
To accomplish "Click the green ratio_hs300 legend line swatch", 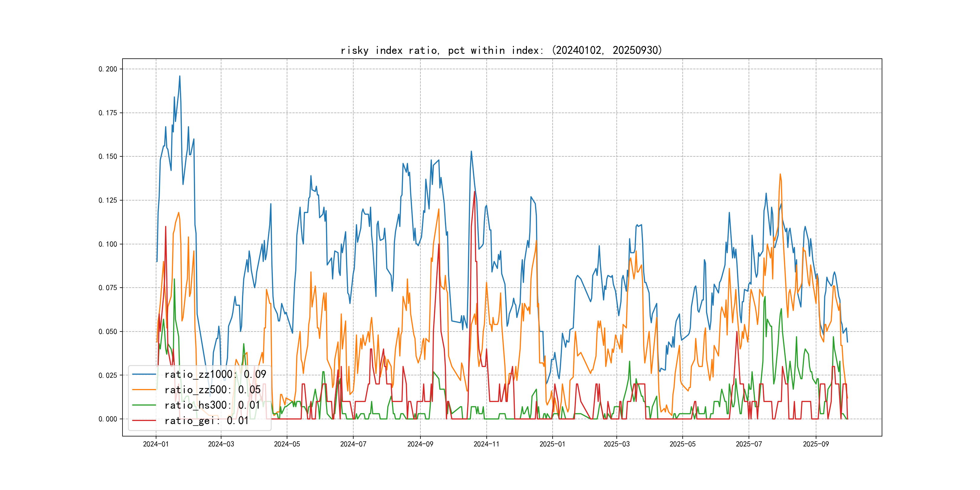I will click(144, 405).
